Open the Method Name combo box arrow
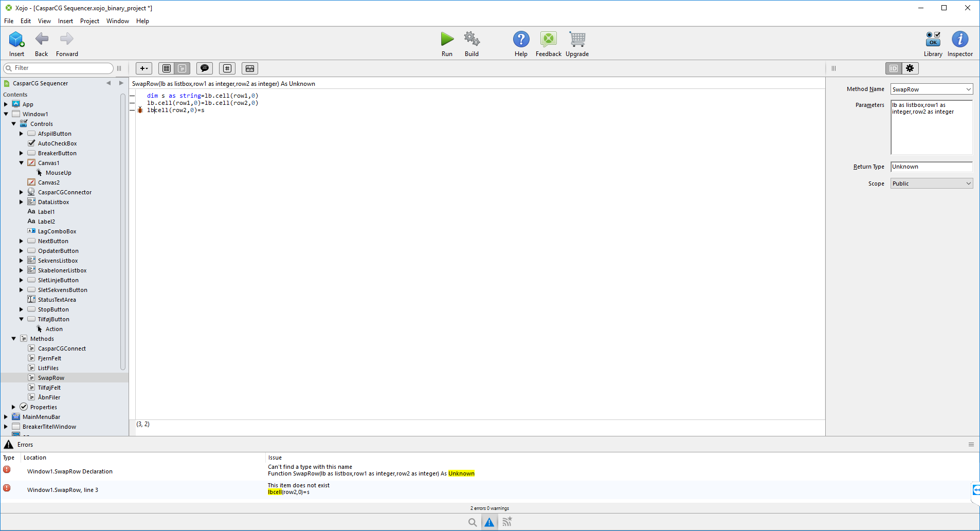Viewport: 980px width, 531px height. (x=968, y=89)
